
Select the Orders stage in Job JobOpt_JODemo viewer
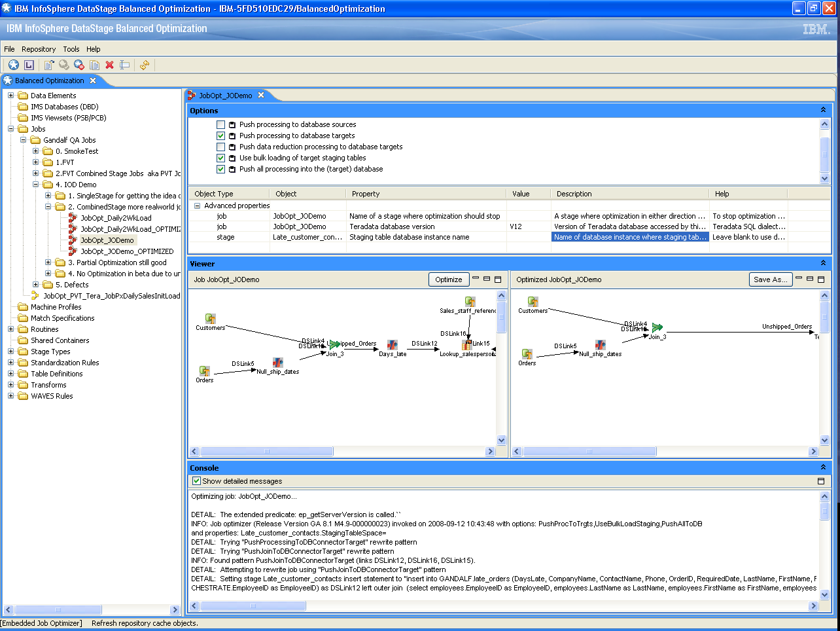pos(205,371)
